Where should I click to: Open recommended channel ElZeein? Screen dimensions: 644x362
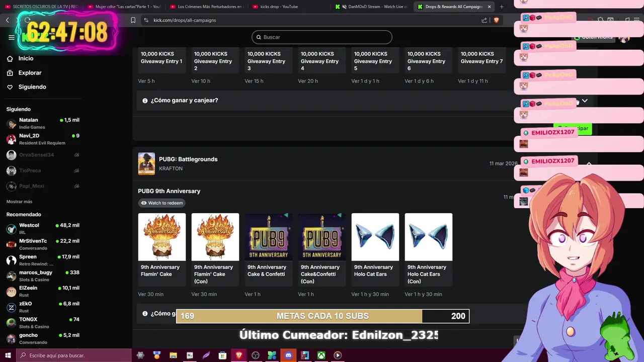(43, 291)
